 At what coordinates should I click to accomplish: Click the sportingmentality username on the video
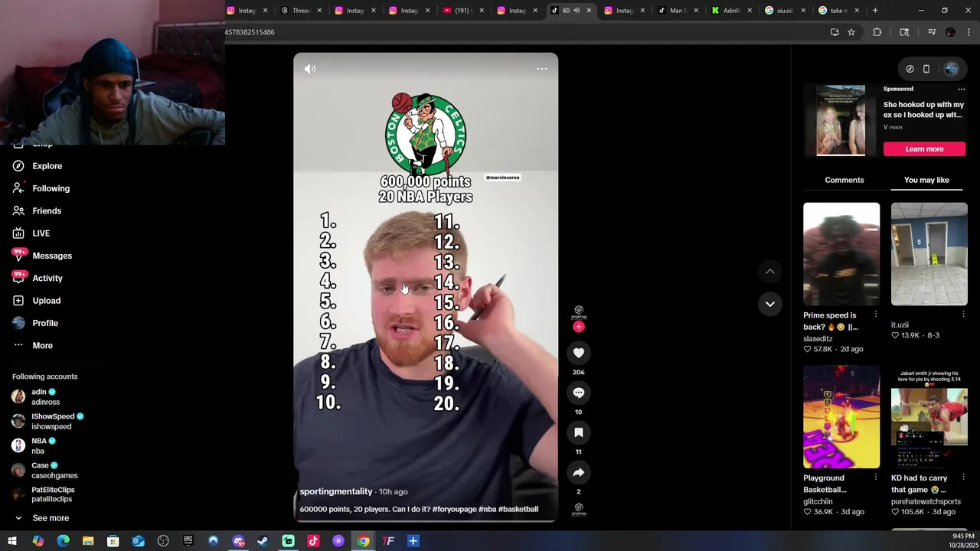[x=336, y=491]
